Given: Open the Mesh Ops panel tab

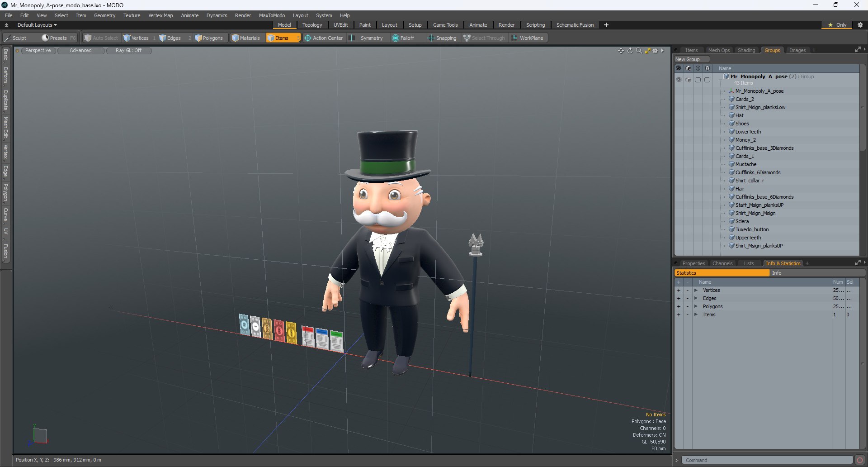Looking at the screenshot, I should (x=719, y=50).
